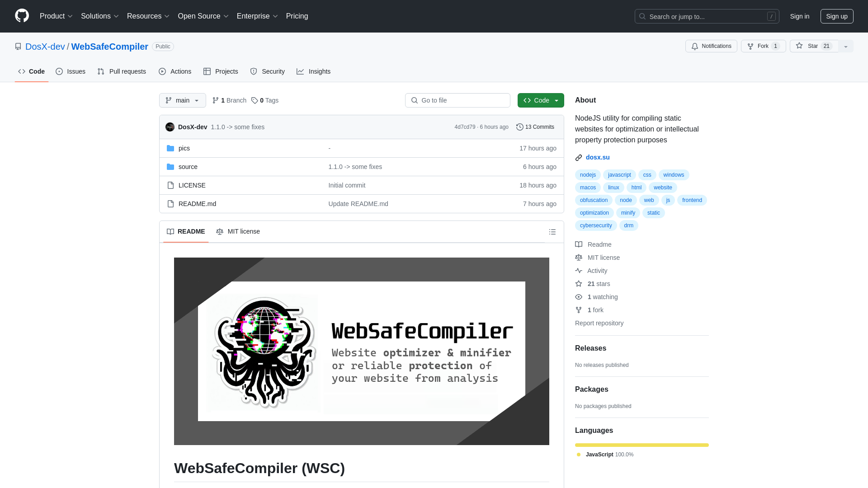
Task: Open the main branch selector dropdown
Action: coord(183,100)
